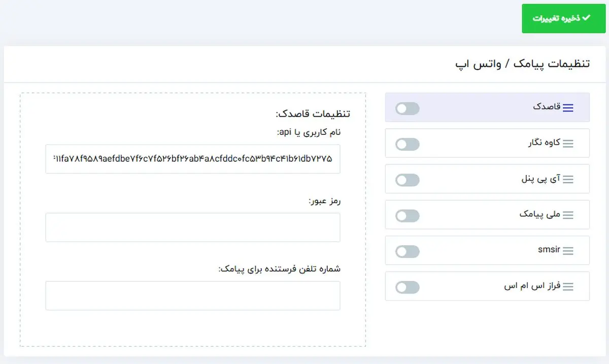Screen dimensions: 609x364
Task: Toggle the آی پی پنل provider switch
Action: tap(408, 180)
